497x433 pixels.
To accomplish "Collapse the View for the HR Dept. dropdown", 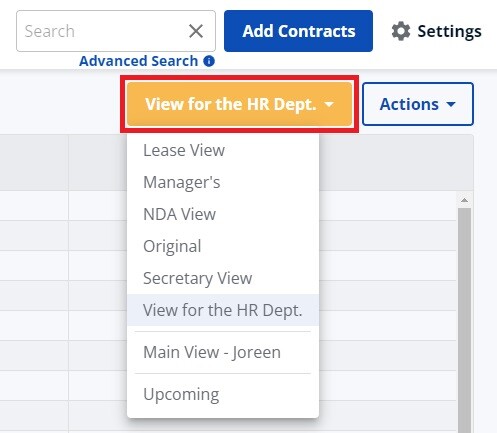I will tap(239, 104).
